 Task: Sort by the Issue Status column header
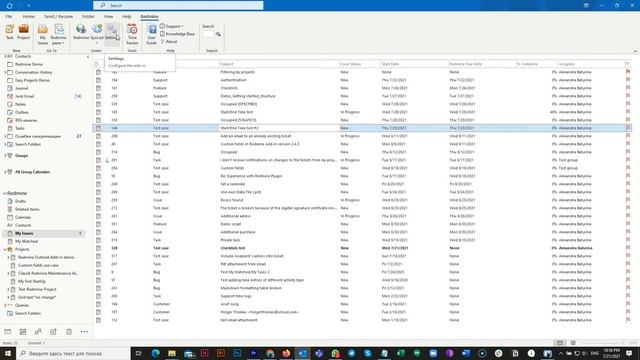[x=359, y=64]
